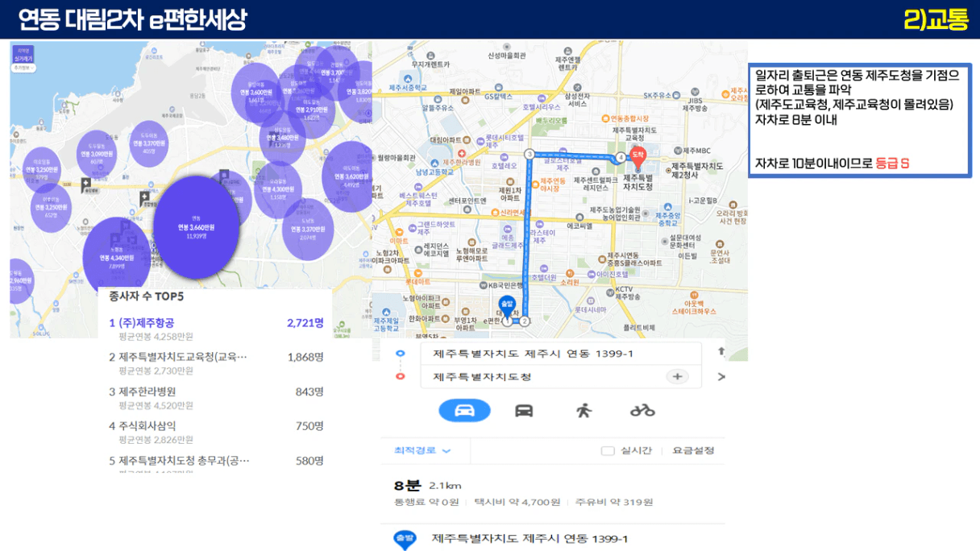Click the blue start-point circle icon beside 연동 1399-1

click(x=401, y=354)
